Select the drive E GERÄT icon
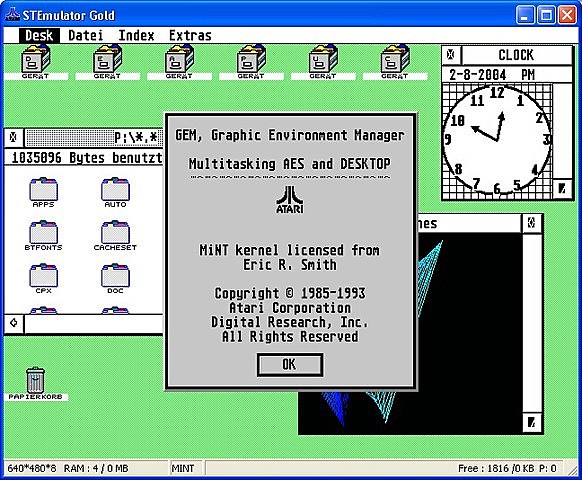Viewport: 582px width, 480px height. 107,62
